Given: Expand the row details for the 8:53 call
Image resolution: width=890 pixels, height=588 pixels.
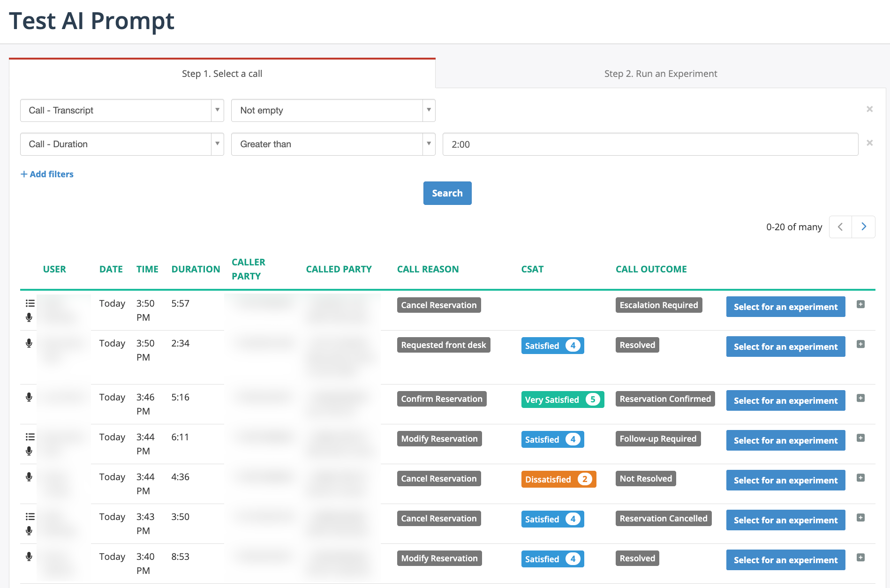Looking at the screenshot, I should coord(860,558).
